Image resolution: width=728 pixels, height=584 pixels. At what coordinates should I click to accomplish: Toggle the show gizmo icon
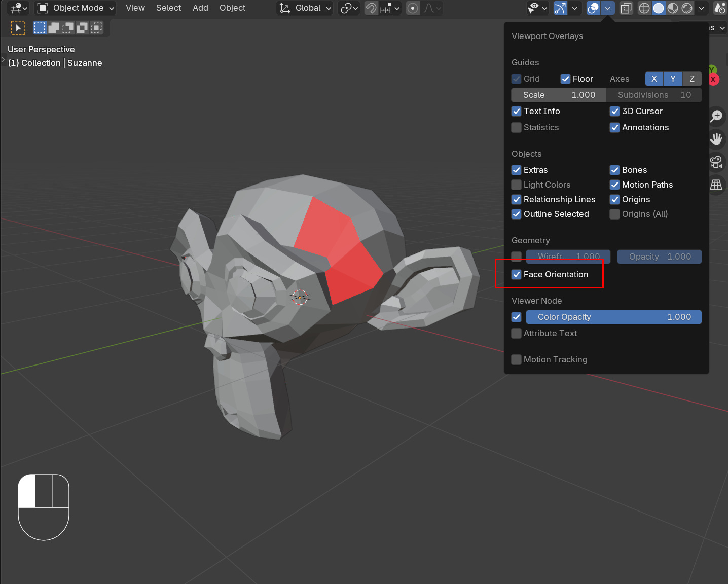click(x=560, y=8)
